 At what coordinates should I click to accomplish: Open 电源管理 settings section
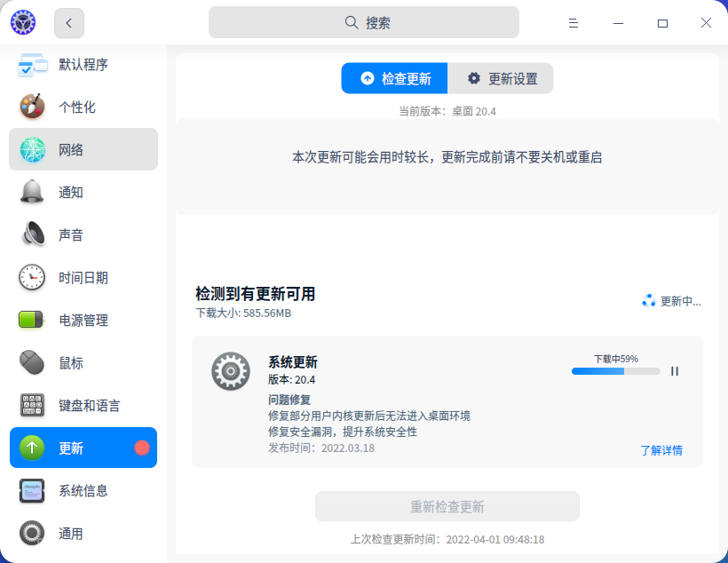click(83, 320)
